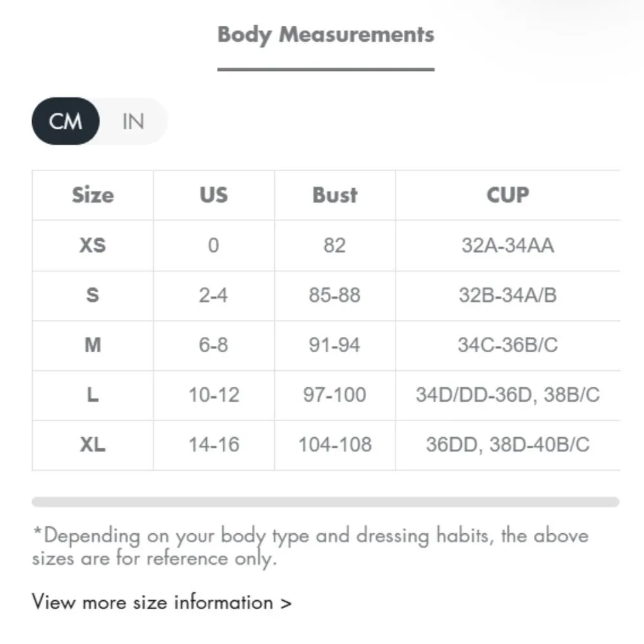The width and height of the screenshot is (644, 644).
Task: Click the Size column header
Action: tap(93, 195)
